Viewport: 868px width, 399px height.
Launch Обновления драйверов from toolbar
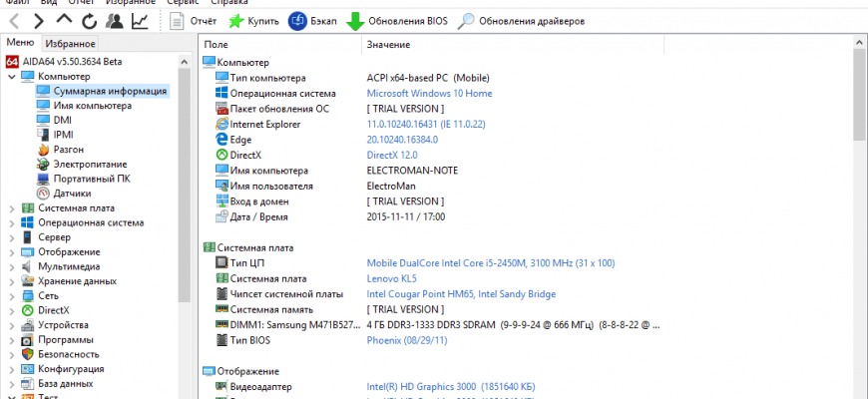click(x=521, y=22)
